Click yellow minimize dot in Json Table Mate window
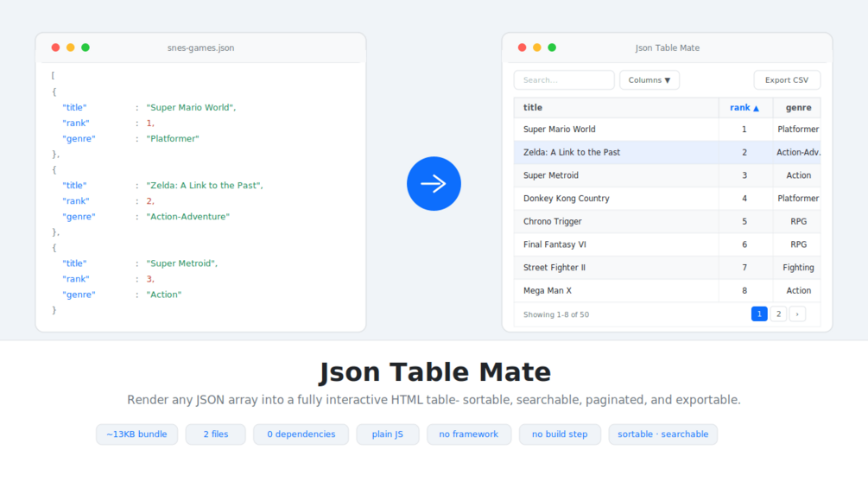The height and width of the screenshot is (488, 868). point(537,48)
